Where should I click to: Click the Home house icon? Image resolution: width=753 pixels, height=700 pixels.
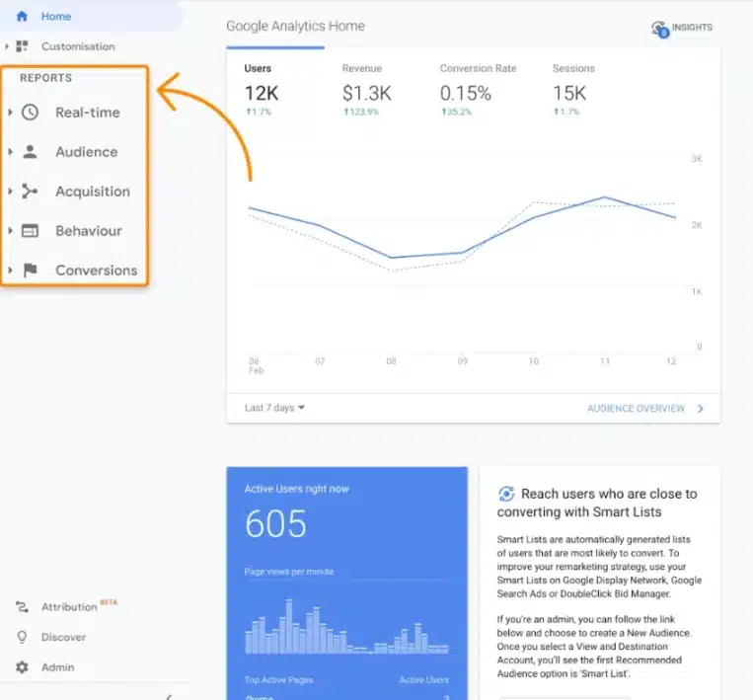pos(22,17)
